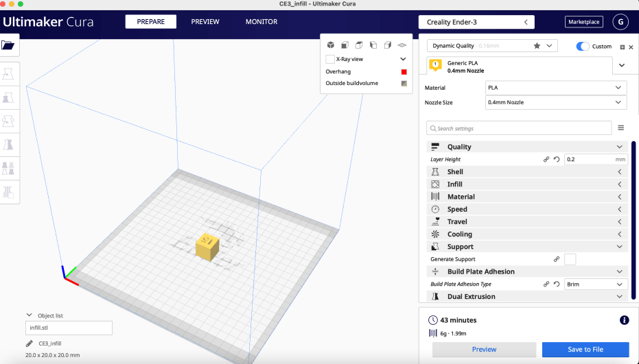Click the extruder 1 yellow badge icon
Viewport: 639px width, 364px height.
tap(436, 64)
